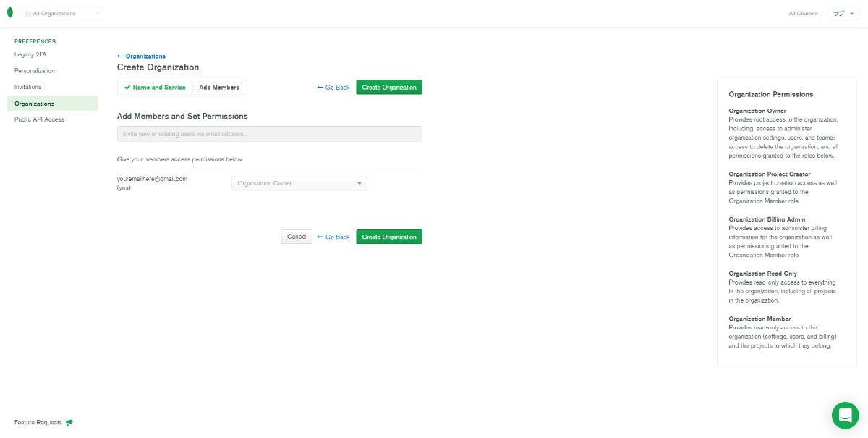868x438 pixels.
Task: Click the invite users email field
Action: click(x=270, y=134)
